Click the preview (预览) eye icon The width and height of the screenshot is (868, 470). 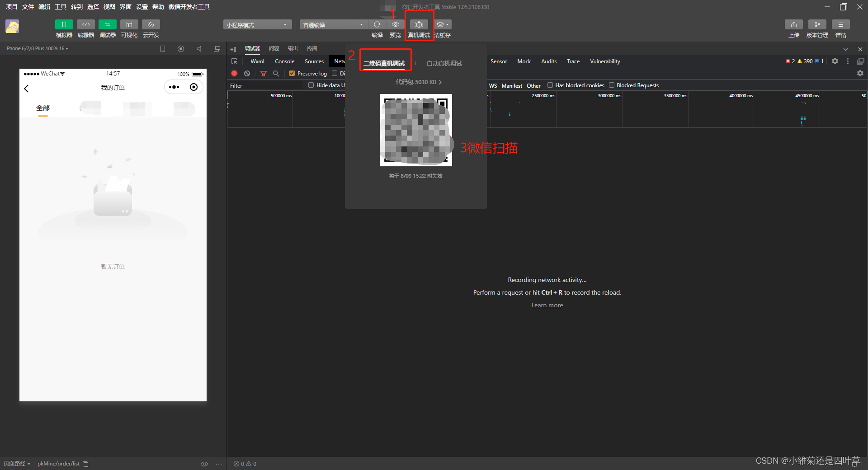point(395,24)
